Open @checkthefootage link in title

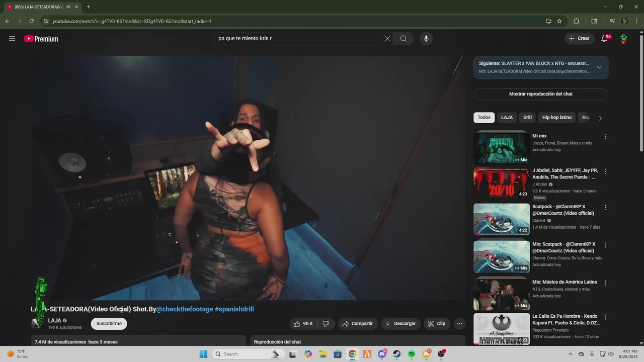click(185, 309)
